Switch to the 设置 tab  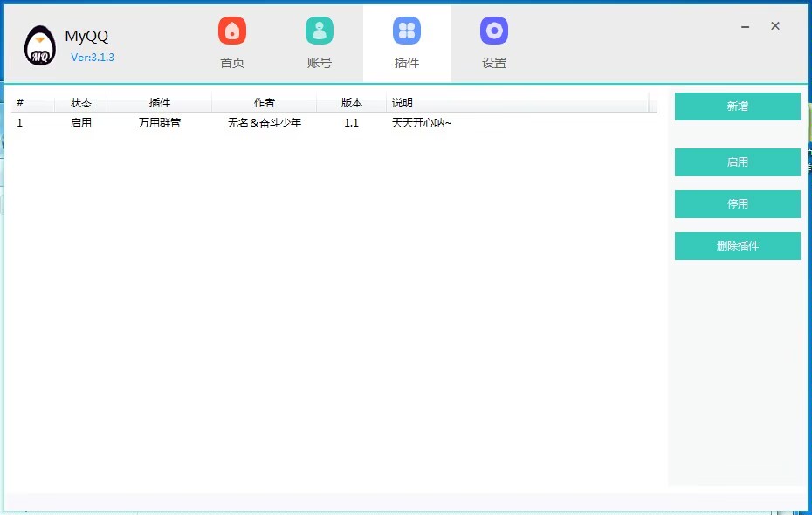click(493, 43)
